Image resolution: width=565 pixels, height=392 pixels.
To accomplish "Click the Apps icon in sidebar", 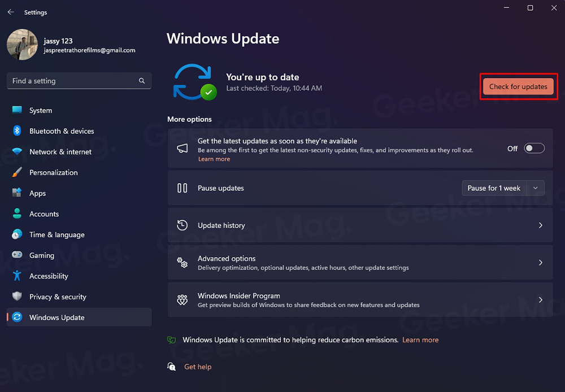I will (17, 193).
